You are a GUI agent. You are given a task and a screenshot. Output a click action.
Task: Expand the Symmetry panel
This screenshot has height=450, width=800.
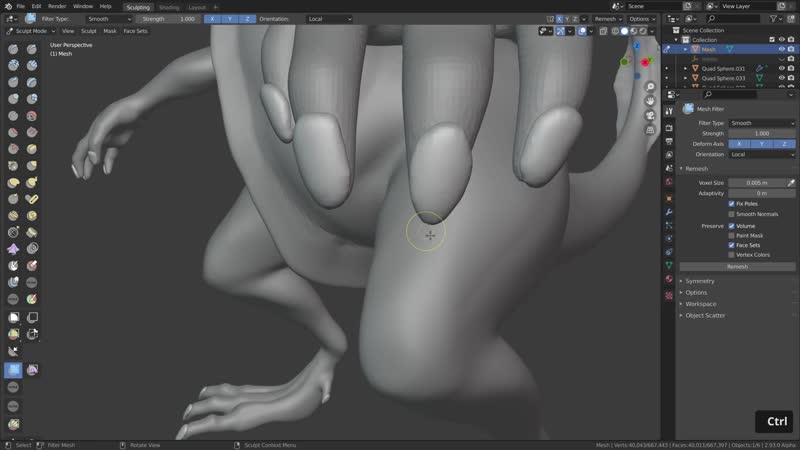point(699,281)
